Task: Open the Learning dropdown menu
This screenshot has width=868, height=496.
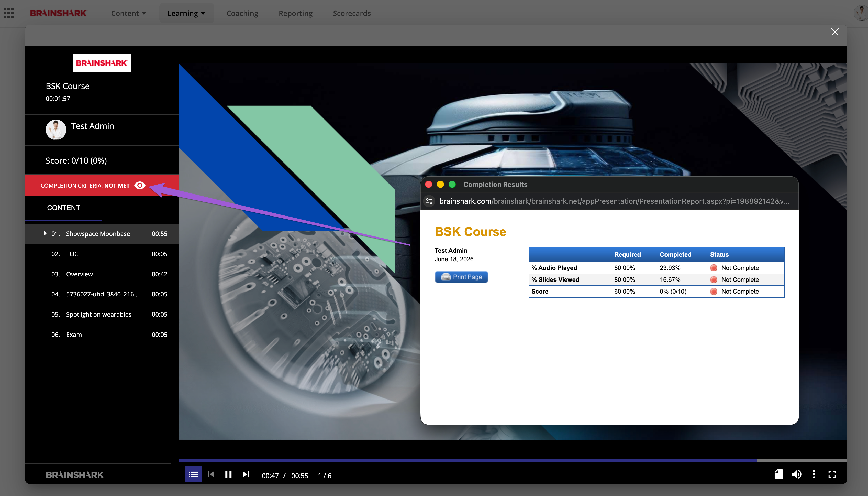Action: click(186, 13)
